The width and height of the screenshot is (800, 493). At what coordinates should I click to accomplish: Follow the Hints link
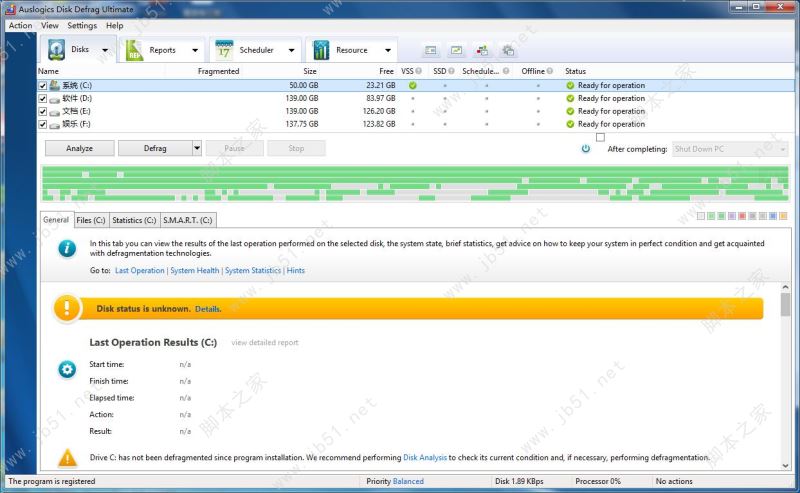coord(296,270)
